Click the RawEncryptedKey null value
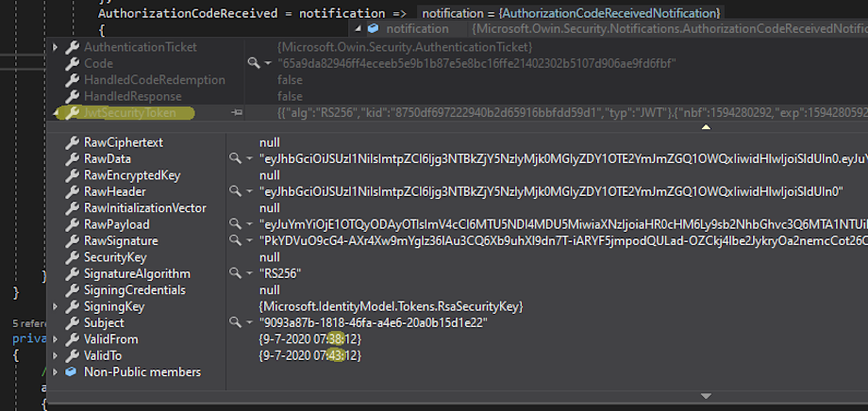This screenshot has height=411, width=868. (270, 175)
